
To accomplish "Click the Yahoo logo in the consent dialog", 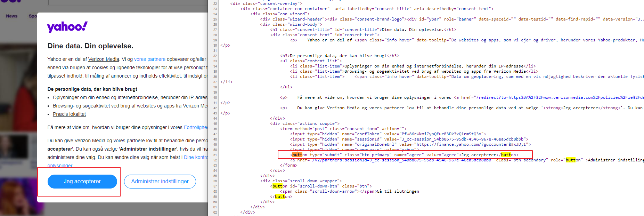I will tap(67, 27).
